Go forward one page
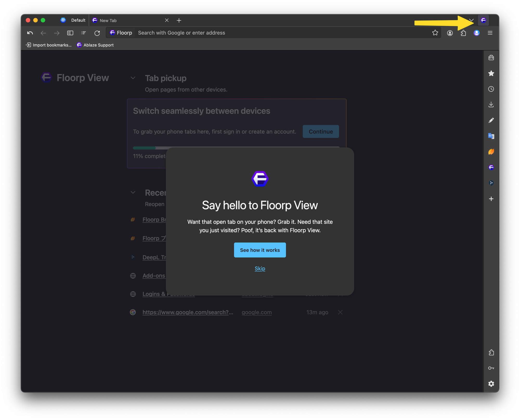This screenshot has height=420, width=520. tap(57, 33)
